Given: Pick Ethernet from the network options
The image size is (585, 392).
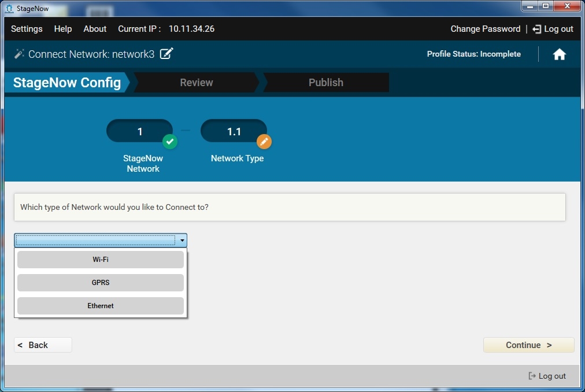Looking at the screenshot, I should coord(101,306).
